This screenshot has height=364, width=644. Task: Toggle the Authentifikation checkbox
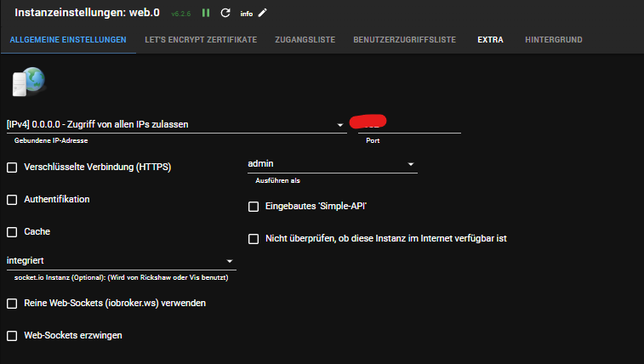pos(12,200)
